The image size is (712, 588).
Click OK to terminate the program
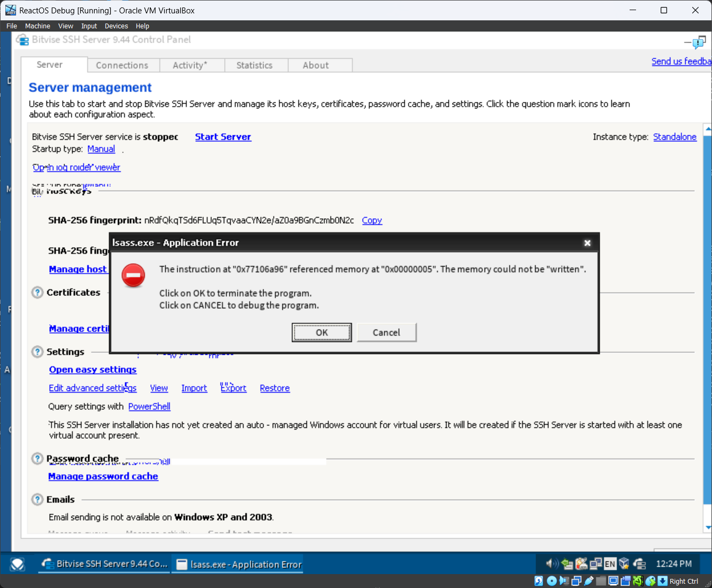[x=321, y=332]
